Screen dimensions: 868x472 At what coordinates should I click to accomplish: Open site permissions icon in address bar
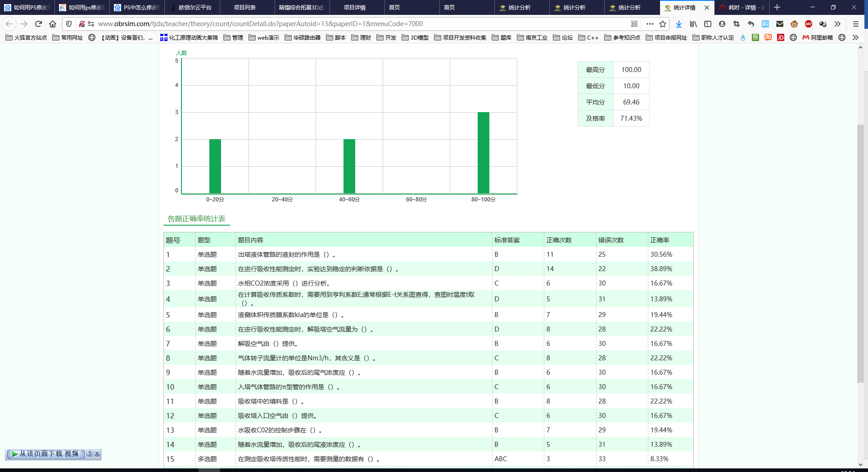(x=91, y=24)
